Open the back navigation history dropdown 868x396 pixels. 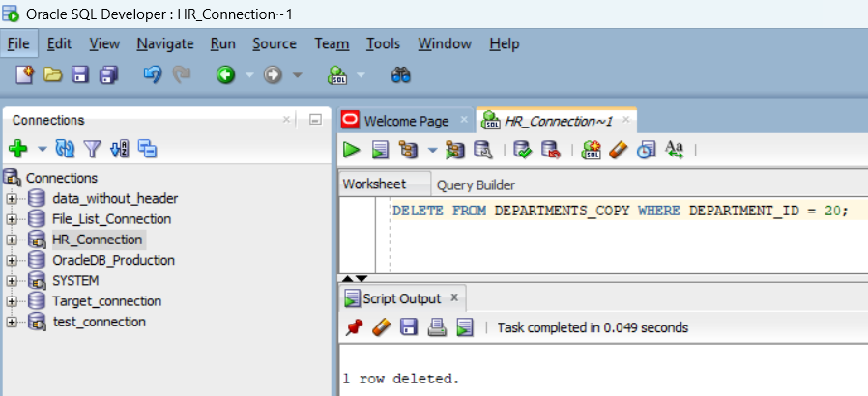249,74
